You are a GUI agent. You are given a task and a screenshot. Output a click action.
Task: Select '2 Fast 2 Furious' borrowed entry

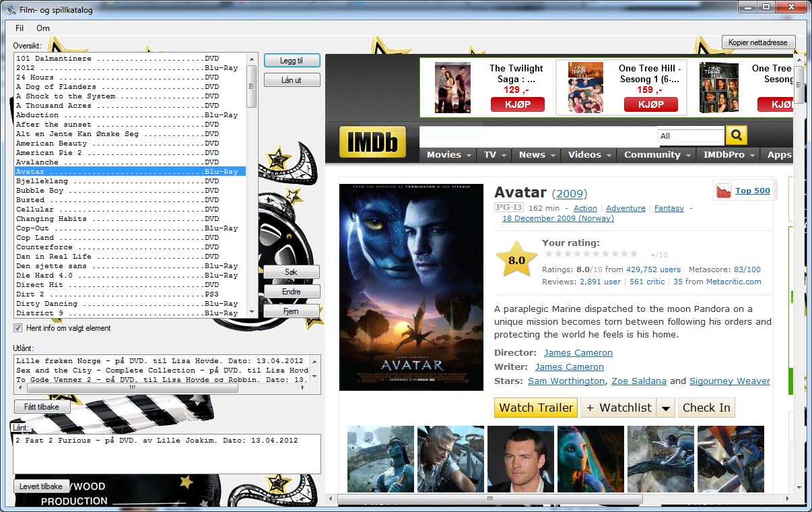point(166,441)
